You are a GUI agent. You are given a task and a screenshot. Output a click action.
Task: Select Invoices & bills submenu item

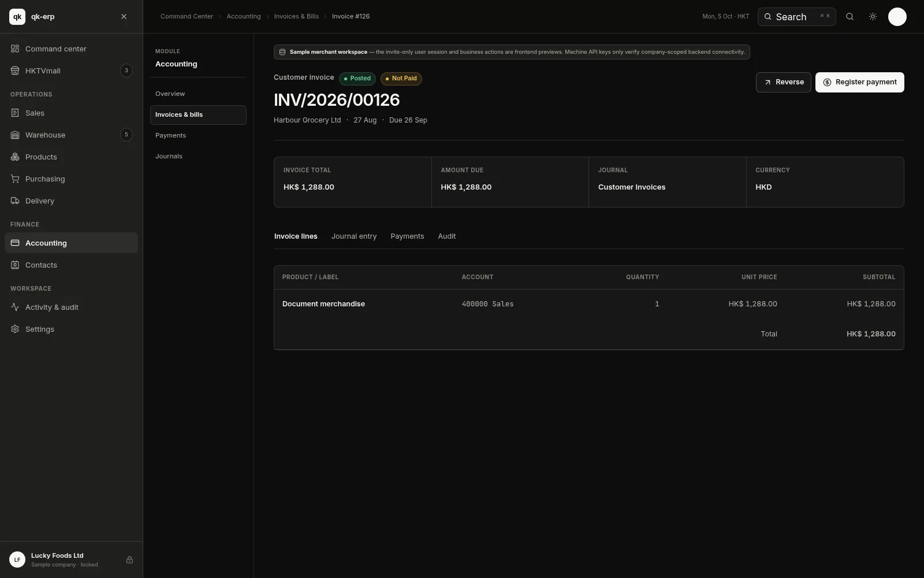198,114
